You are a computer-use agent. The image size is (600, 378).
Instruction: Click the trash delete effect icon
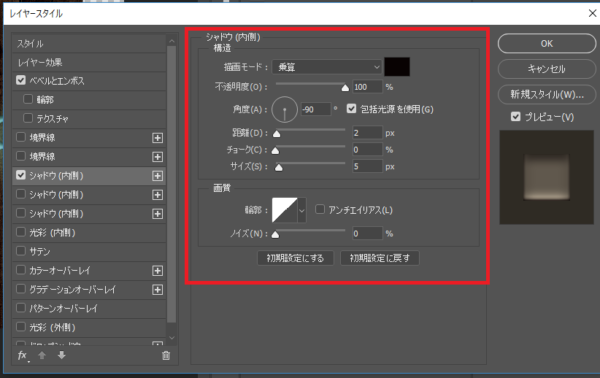(166, 356)
